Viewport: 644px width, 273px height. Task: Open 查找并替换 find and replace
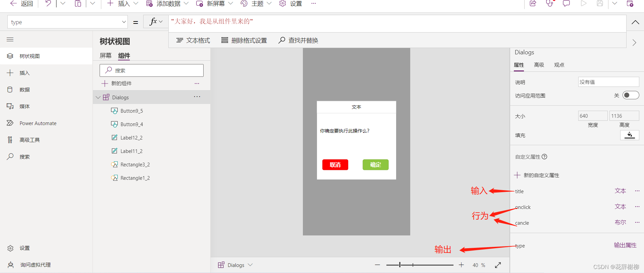[298, 40]
